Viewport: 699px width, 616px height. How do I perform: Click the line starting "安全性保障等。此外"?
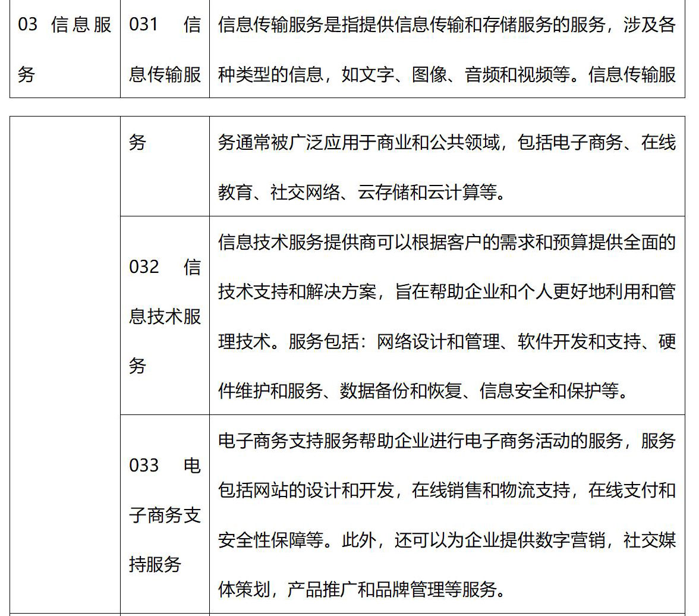click(446, 540)
